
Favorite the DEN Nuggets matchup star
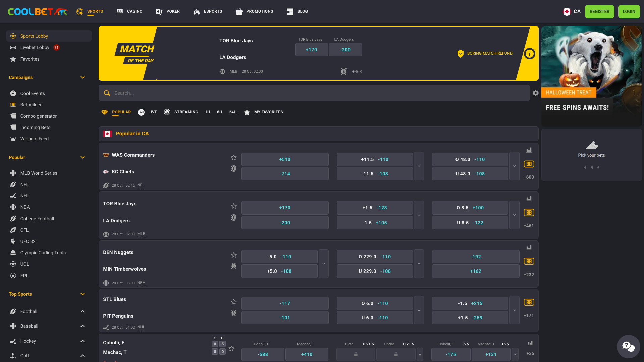pyautogui.click(x=234, y=255)
